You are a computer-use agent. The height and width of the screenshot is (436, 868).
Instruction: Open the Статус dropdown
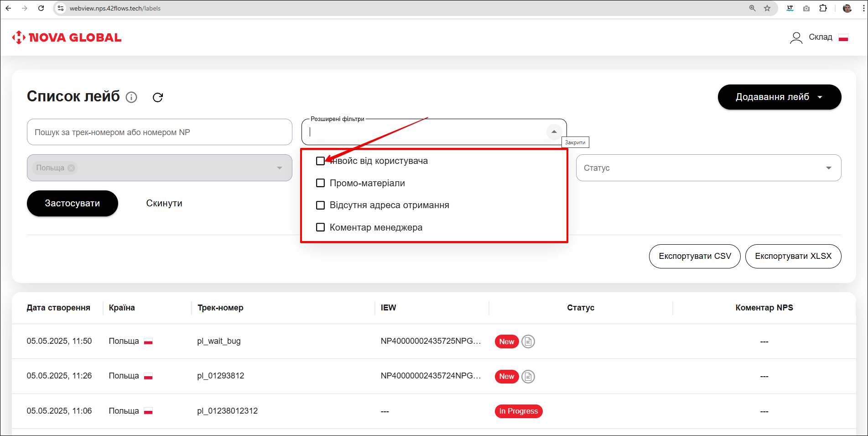[708, 168]
